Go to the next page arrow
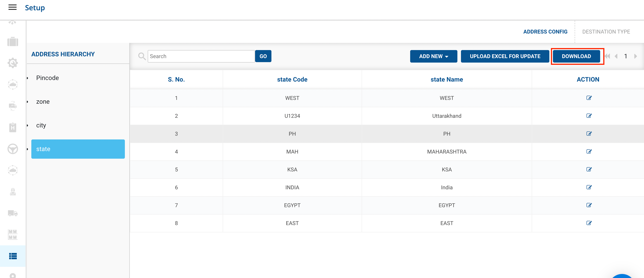 coord(635,56)
